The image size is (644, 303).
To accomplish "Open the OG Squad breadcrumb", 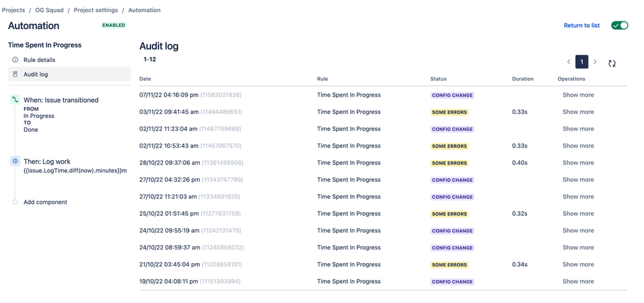I will [49, 10].
